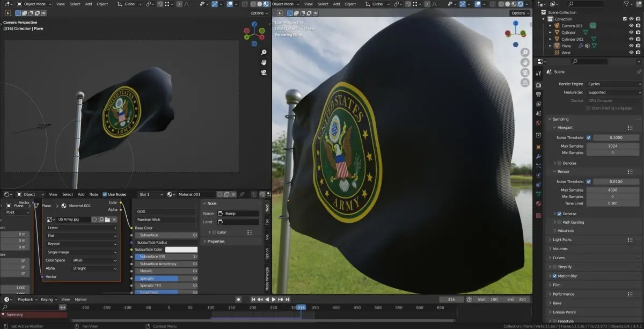The width and height of the screenshot is (644, 329).
Task: Open the Slot 1 dropdown
Action: tap(150, 194)
